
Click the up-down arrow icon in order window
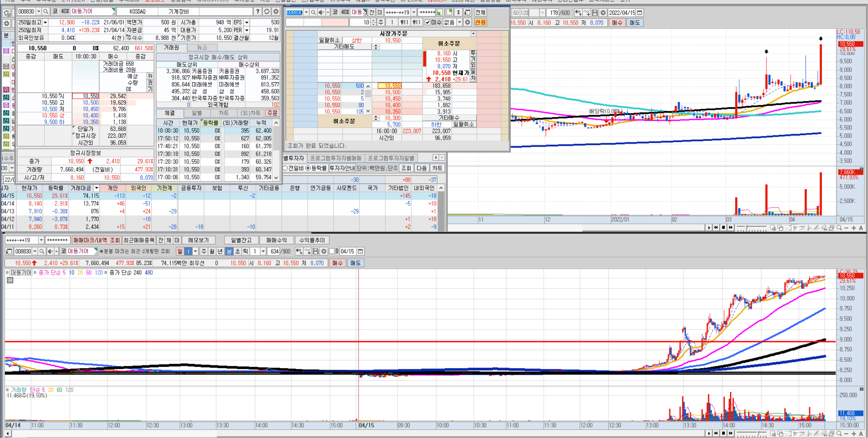pos(458,12)
